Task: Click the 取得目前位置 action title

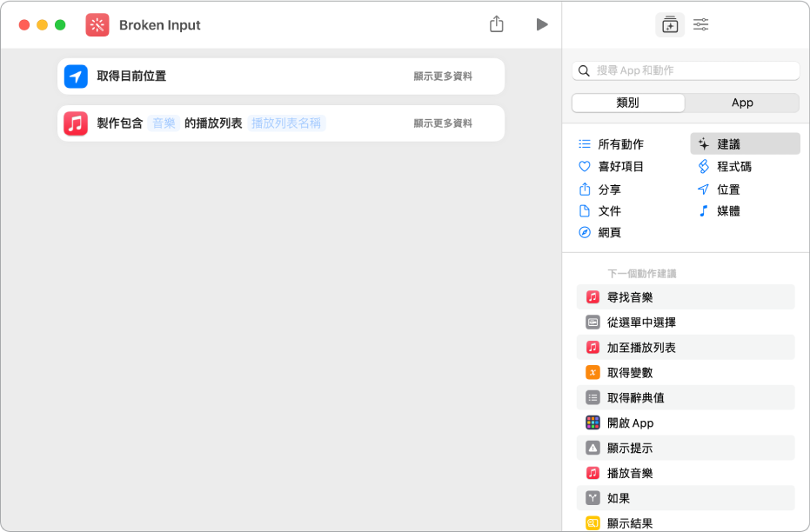Action: [131, 76]
